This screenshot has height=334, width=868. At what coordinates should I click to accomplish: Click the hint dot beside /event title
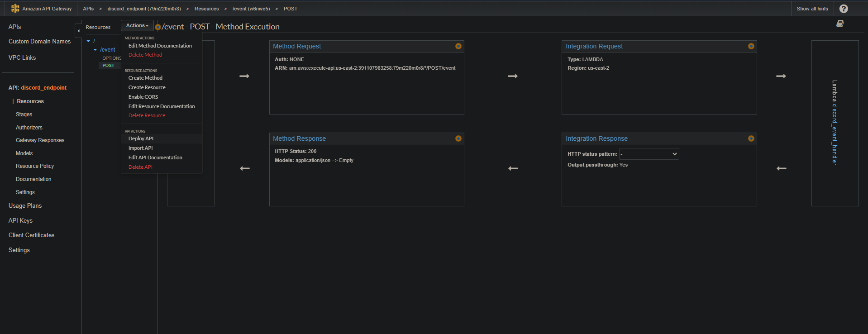[x=158, y=27]
